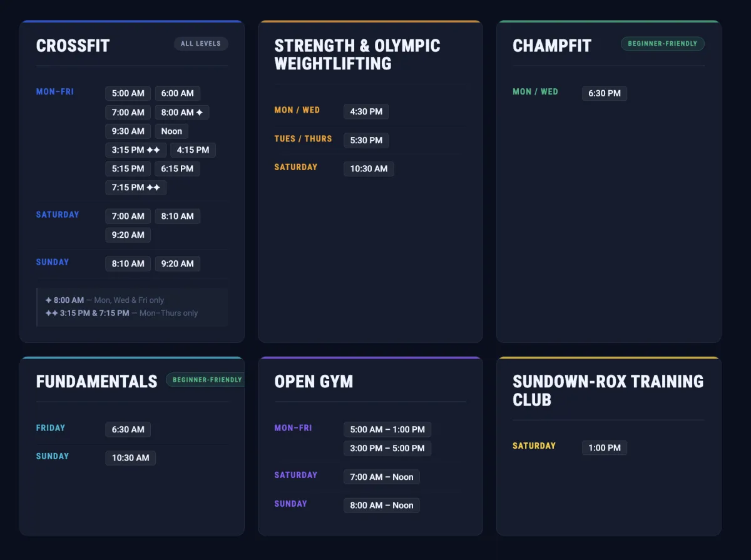This screenshot has height=560, width=751.
Task: Select the CrossFit 5:00 AM weekday slot
Action: click(x=128, y=93)
